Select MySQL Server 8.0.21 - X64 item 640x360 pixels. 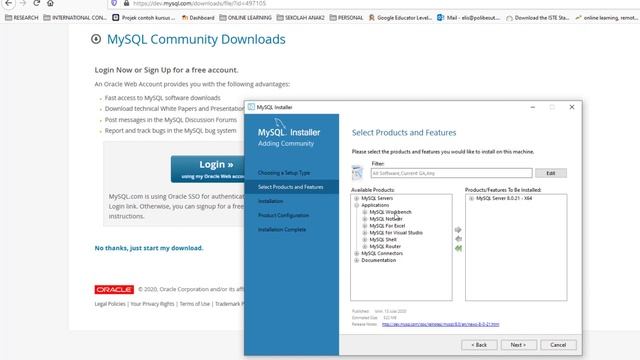pos(504,198)
